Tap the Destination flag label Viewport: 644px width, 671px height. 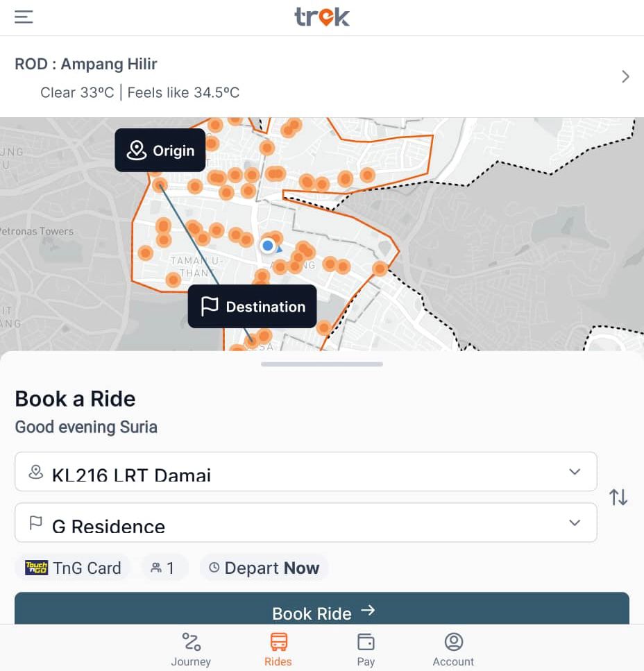point(253,307)
